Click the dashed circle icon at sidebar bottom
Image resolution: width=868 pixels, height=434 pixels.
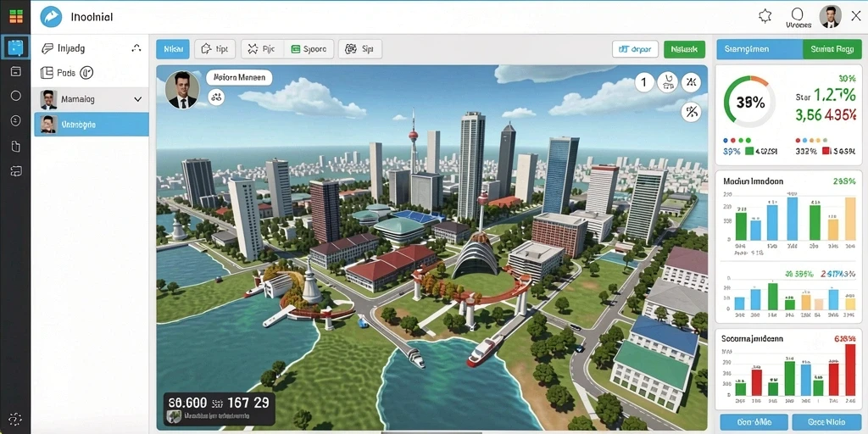15,418
